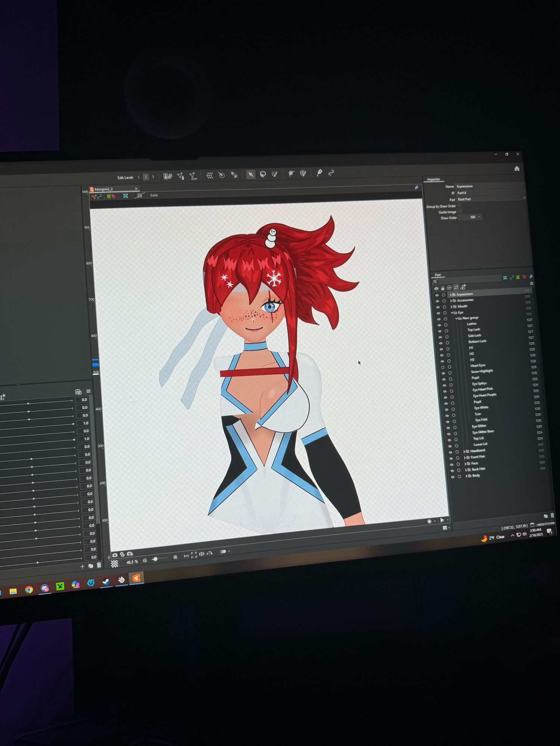The image size is (560, 746).
Task: Click the snapshot camera icon below canvas
Action: pyautogui.click(x=115, y=555)
